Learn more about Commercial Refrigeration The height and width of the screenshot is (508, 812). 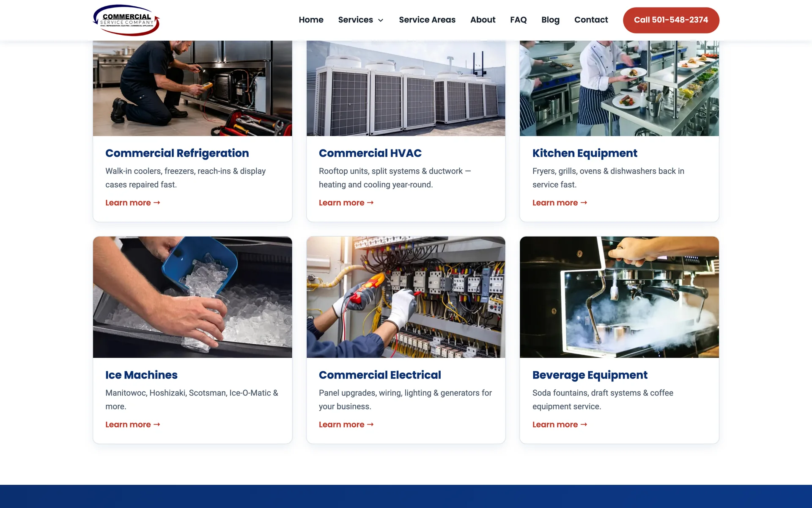tap(133, 203)
